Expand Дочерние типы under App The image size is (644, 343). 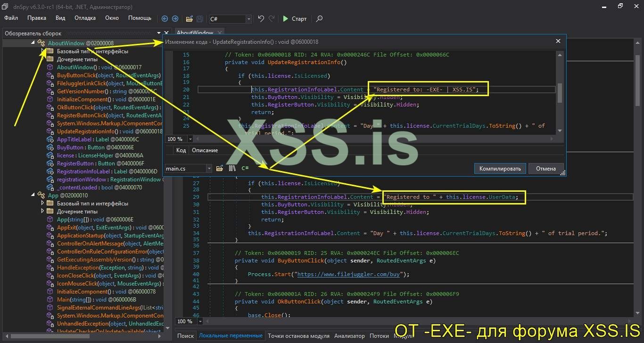(42, 212)
